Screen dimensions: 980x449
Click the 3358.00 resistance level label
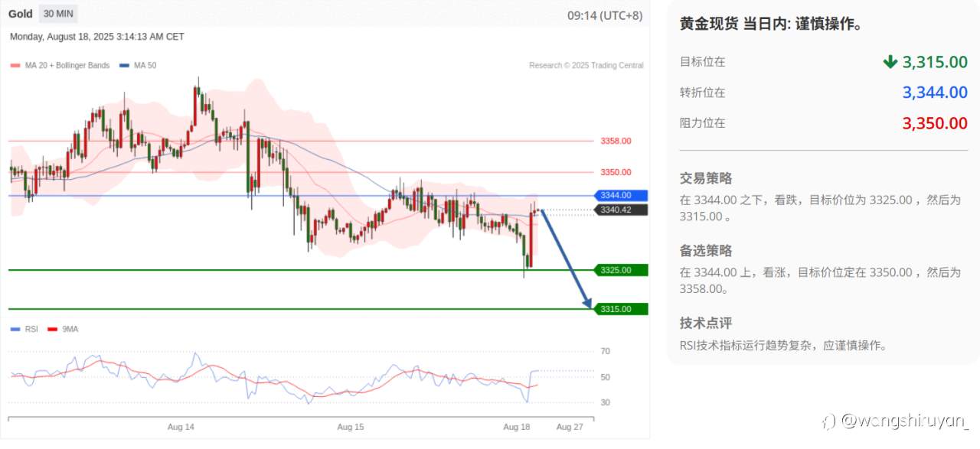tap(616, 141)
